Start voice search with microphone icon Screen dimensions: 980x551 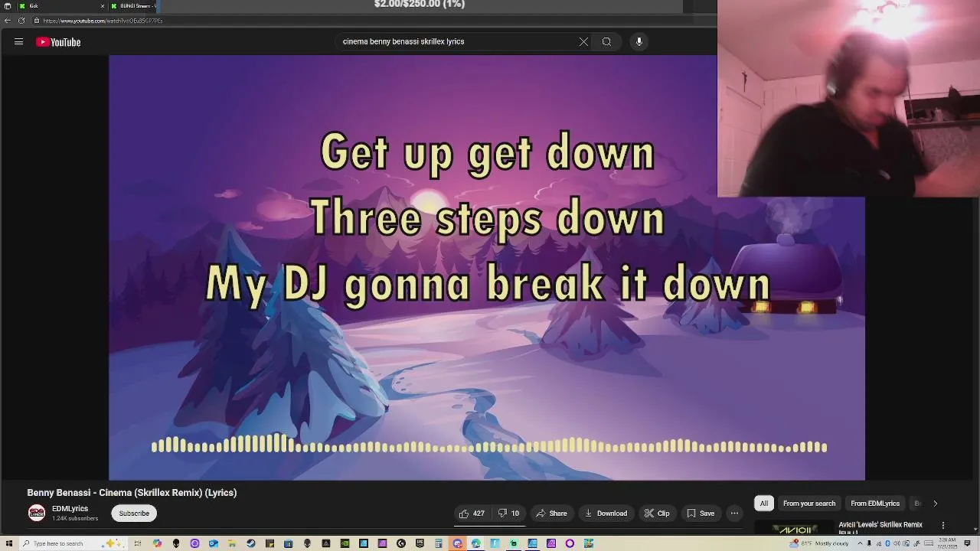(x=639, y=41)
